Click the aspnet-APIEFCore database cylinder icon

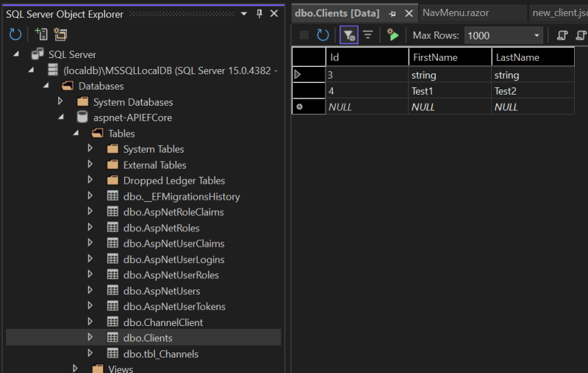tap(82, 117)
